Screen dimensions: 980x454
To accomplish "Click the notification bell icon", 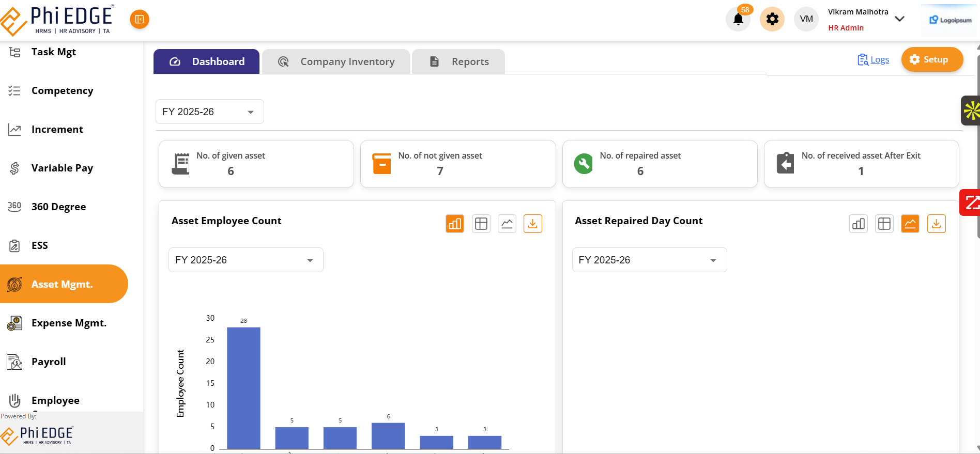I will [738, 20].
